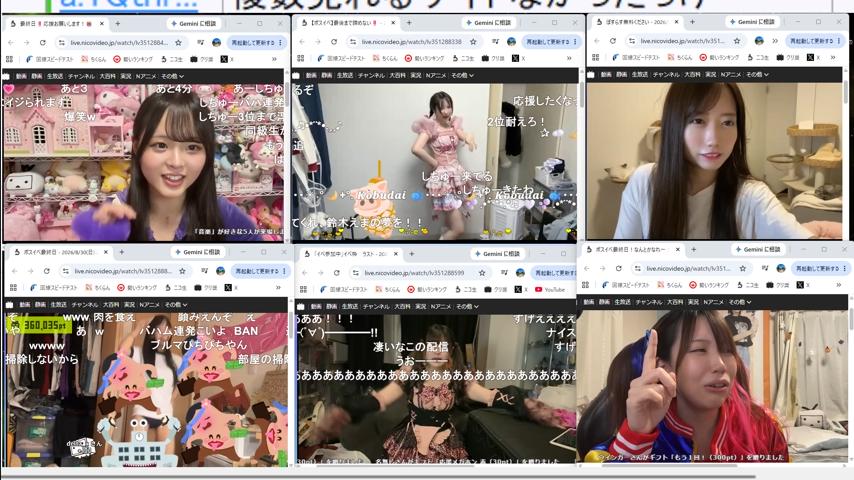
Task: Open YouTube bookmark in lv351288599 window
Action: click(550, 289)
